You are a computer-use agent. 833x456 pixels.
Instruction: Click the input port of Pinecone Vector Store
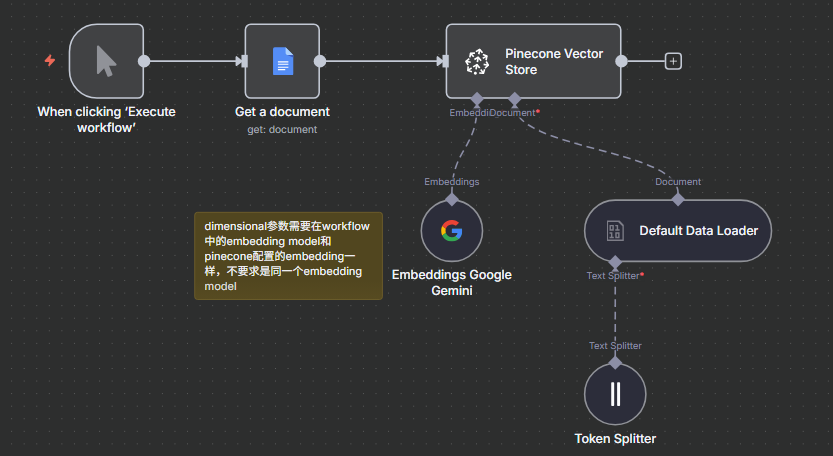[x=445, y=61]
